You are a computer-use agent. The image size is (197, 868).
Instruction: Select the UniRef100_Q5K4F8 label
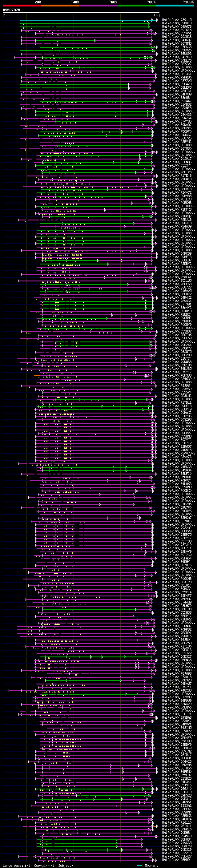(177, 738)
